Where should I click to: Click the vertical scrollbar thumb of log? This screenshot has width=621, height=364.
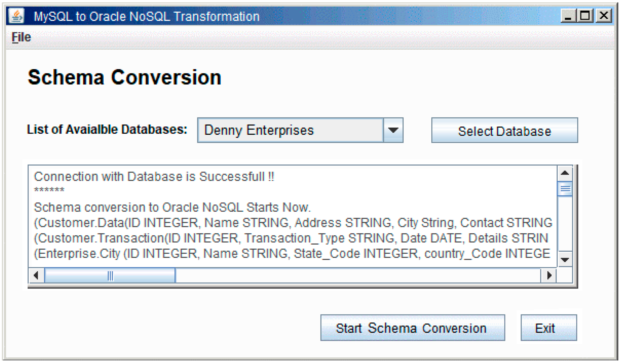pos(565,189)
